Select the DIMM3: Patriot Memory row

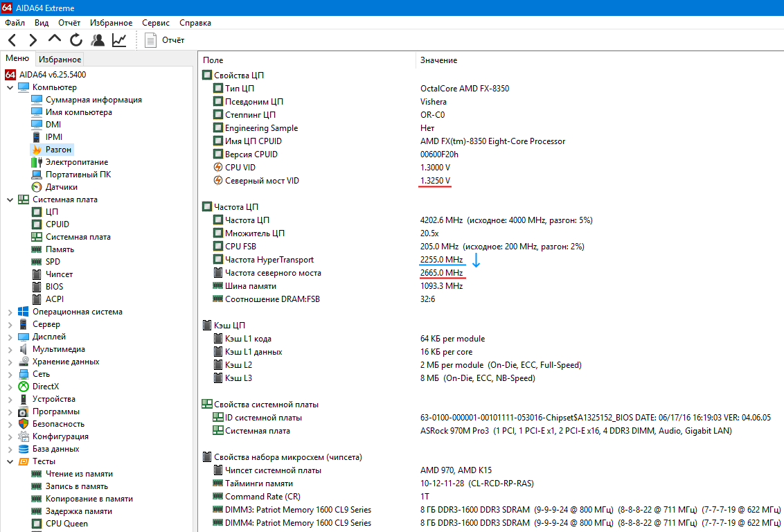tap(491, 510)
